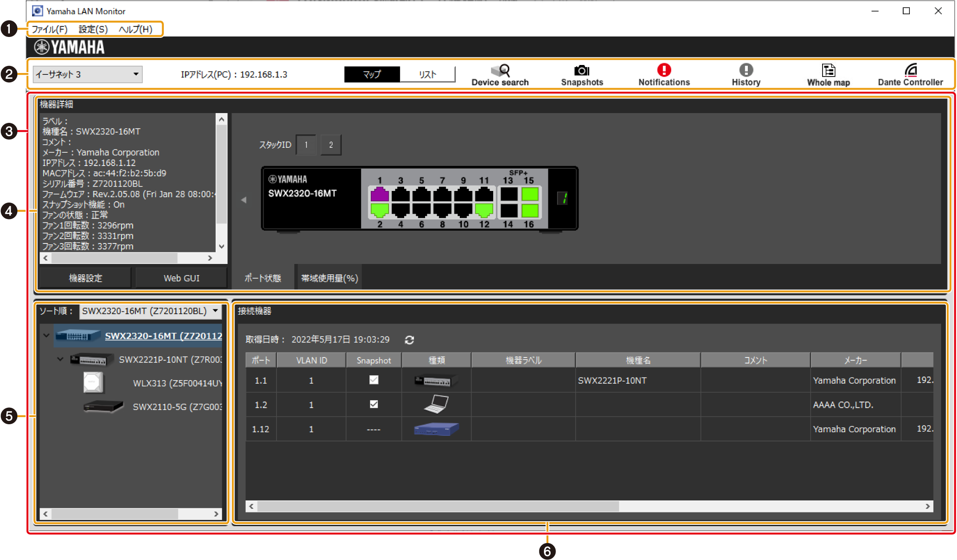Sort by the メーカー column header
This screenshot has height=560, width=957.
click(856, 360)
